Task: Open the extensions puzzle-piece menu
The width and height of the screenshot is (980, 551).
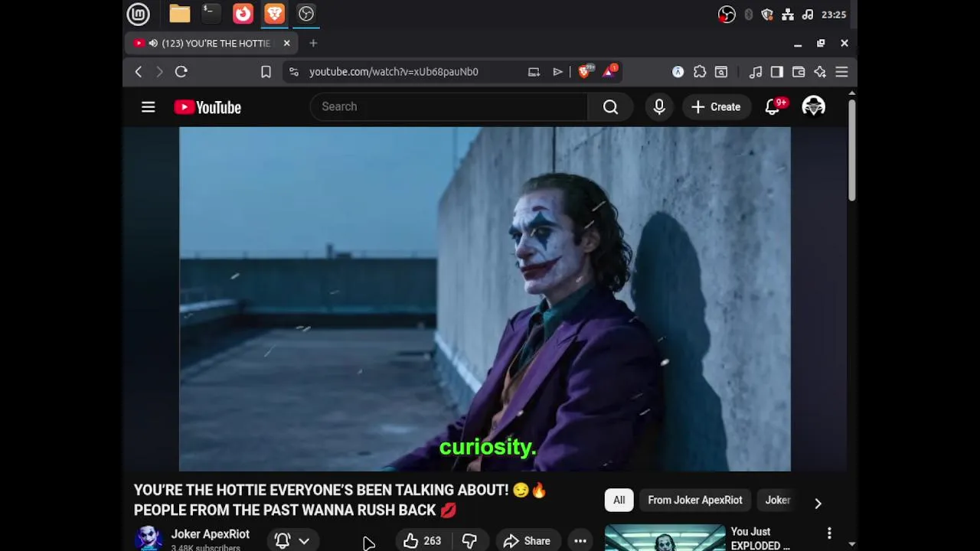Action: coord(700,72)
